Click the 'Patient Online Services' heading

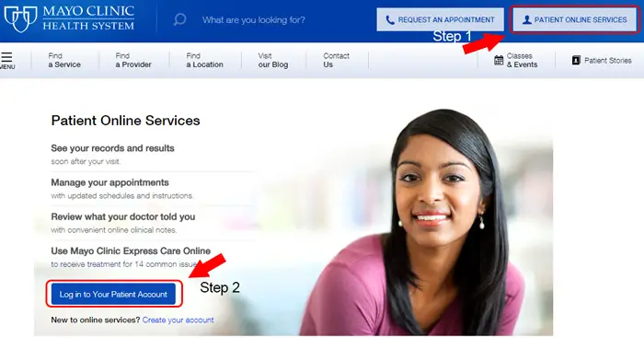pos(125,121)
